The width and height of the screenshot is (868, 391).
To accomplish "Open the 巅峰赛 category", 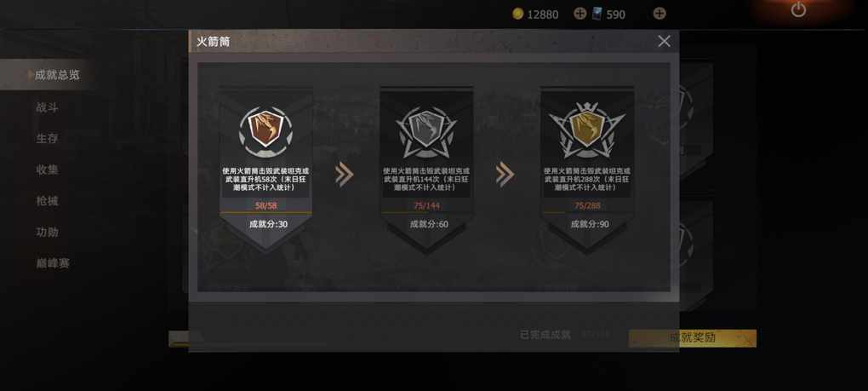I will [53, 263].
